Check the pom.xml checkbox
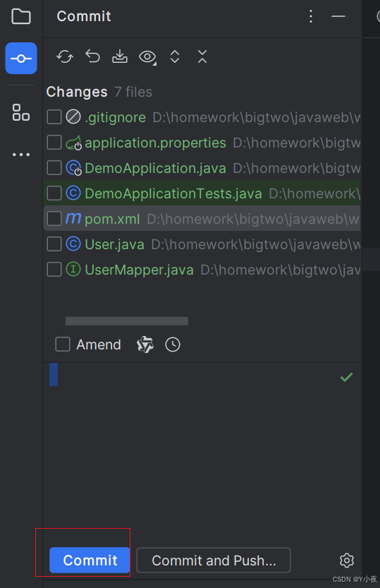The height and width of the screenshot is (588, 380). (54, 219)
